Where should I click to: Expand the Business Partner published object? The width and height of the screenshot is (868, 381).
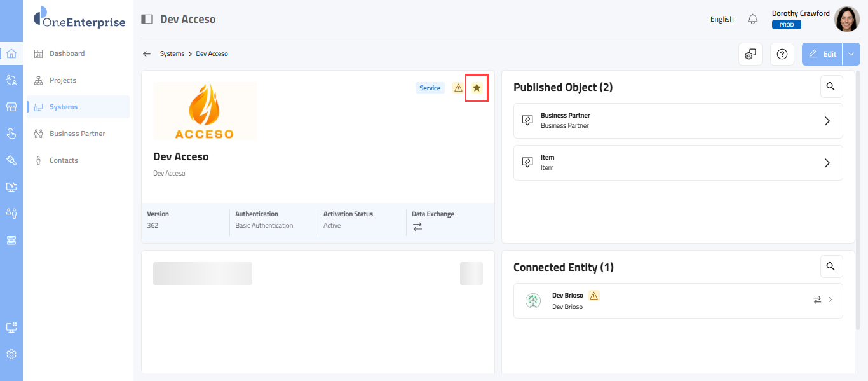pyautogui.click(x=827, y=121)
